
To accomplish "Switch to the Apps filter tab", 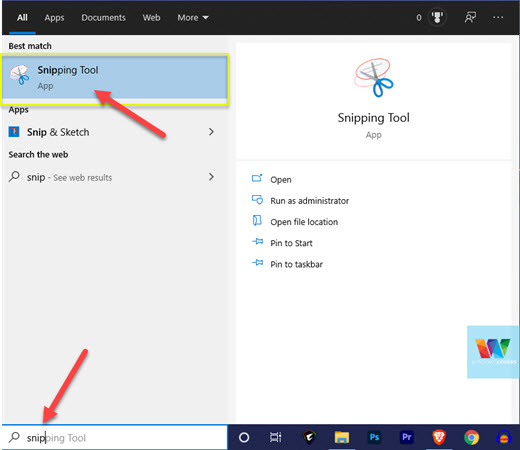I will [x=54, y=18].
